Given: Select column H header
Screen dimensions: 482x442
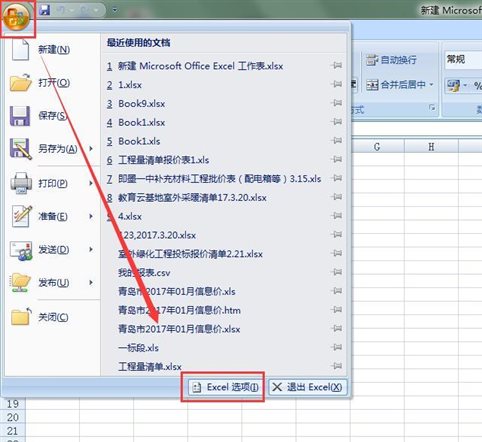Looking at the screenshot, I should point(431,147).
